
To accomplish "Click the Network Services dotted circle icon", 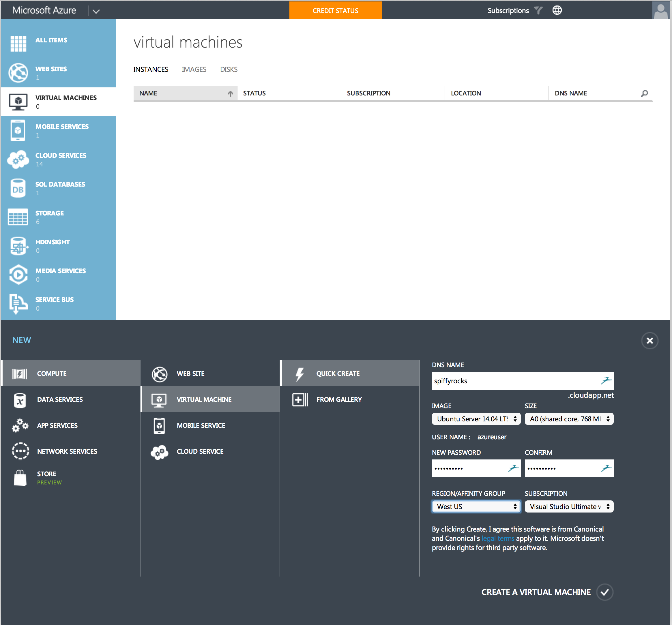I will (20, 451).
